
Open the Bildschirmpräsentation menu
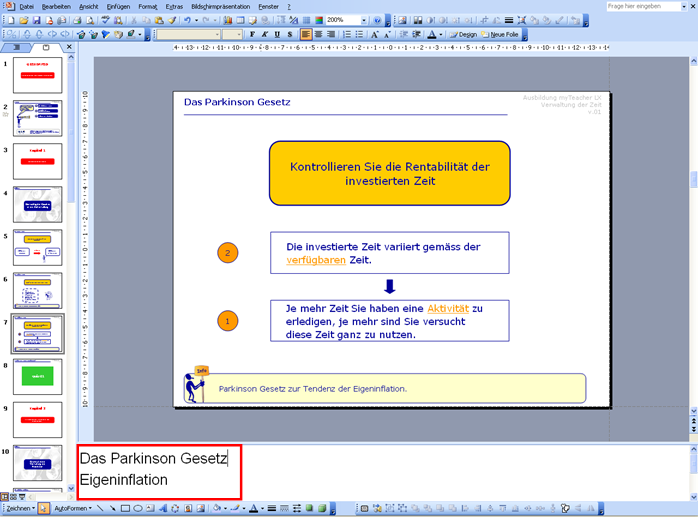coord(220,6)
